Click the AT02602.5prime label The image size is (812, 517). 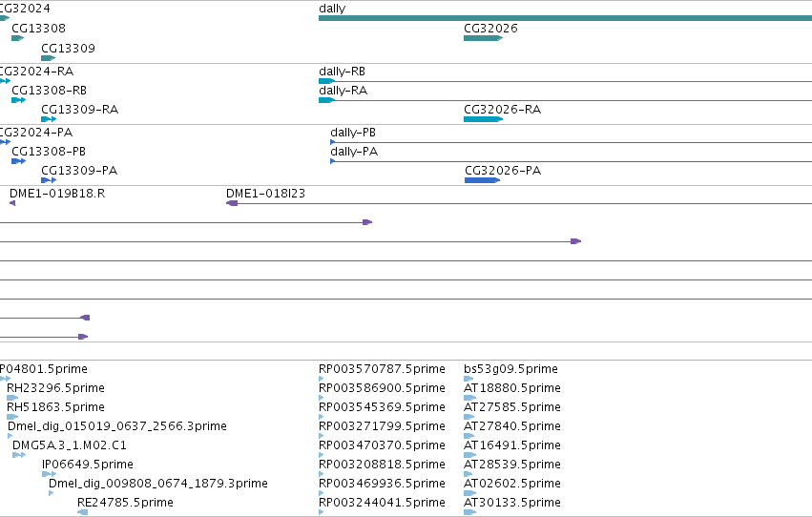coord(512,484)
